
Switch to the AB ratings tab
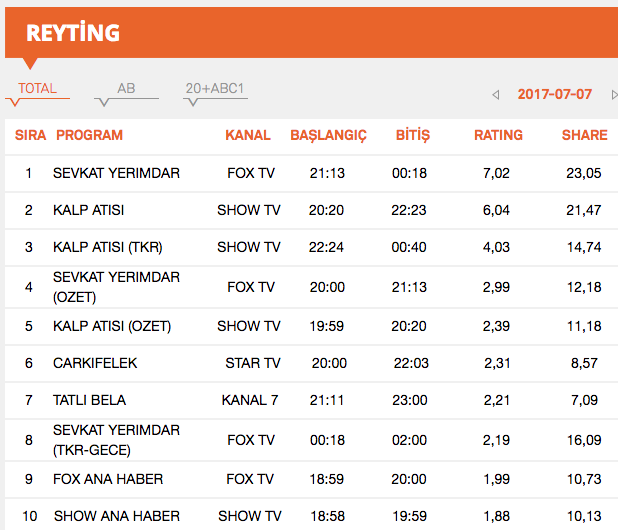pos(126,89)
